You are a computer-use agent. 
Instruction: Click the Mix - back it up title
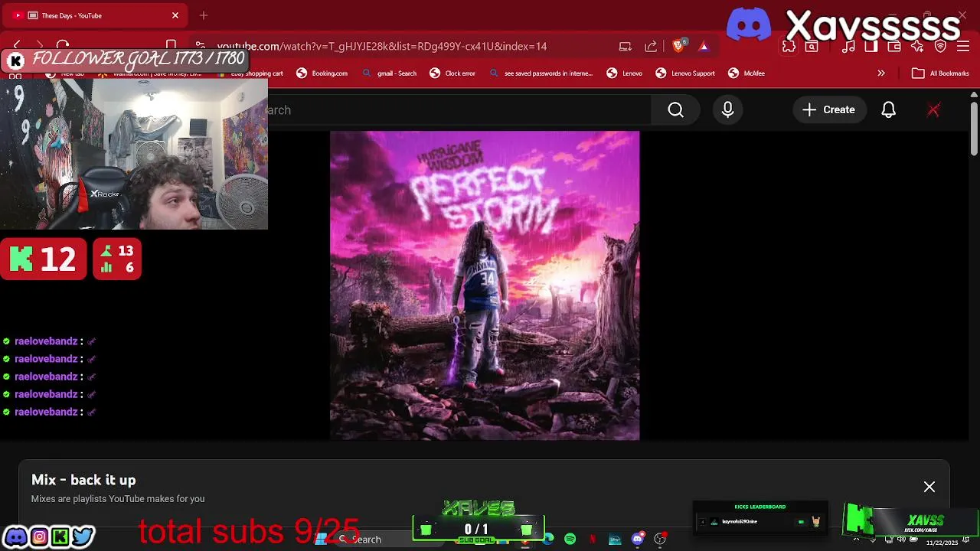(83, 480)
